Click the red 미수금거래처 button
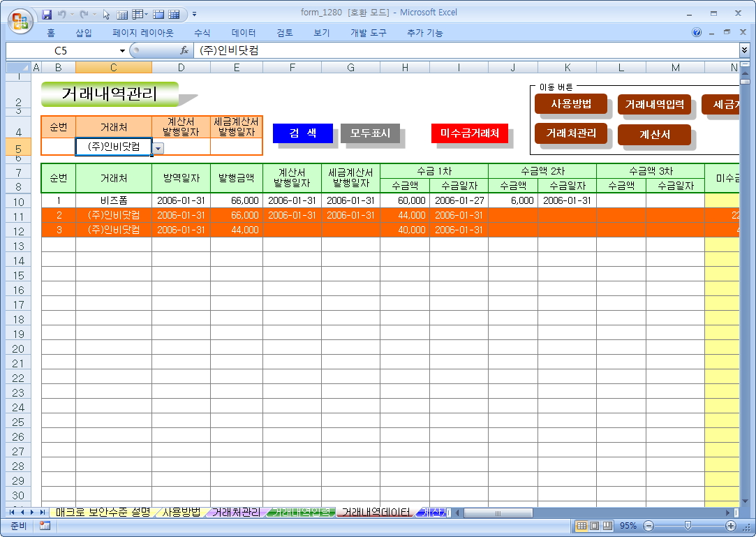Screen dimensions: 756x537 [x=469, y=133]
